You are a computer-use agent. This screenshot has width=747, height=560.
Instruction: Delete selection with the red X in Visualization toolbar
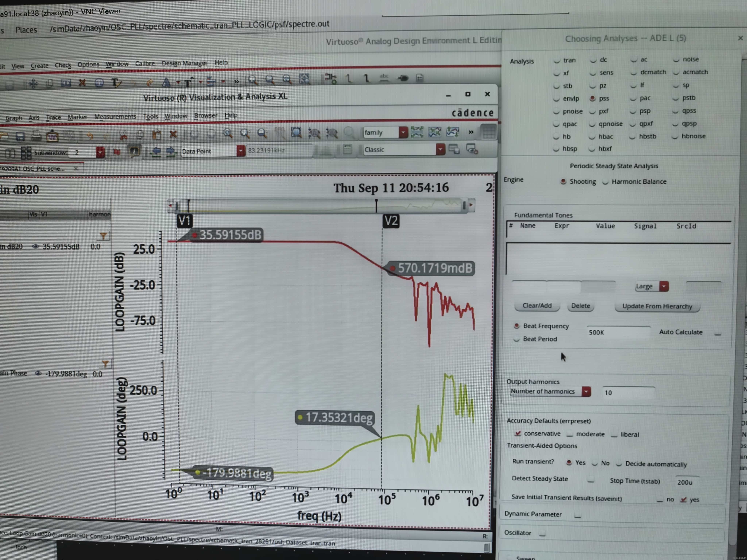(x=173, y=134)
